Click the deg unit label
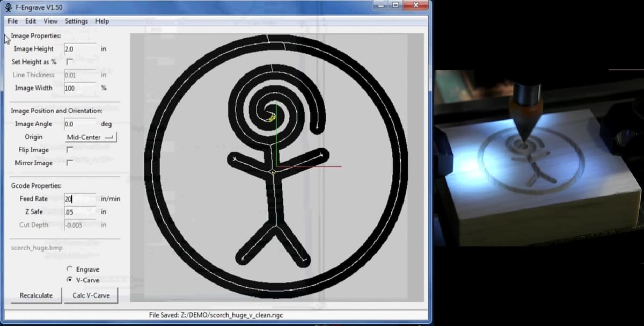Screen dimensions: 644x326 click(106, 124)
